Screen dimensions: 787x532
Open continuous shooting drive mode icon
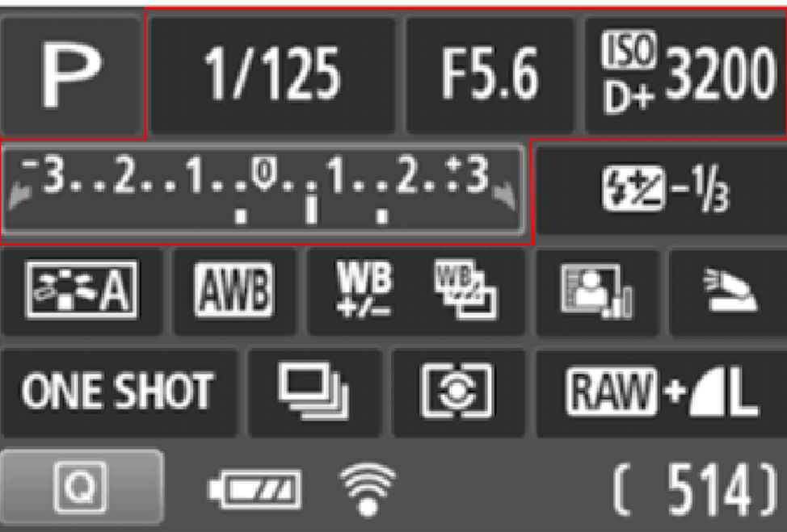(x=314, y=392)
